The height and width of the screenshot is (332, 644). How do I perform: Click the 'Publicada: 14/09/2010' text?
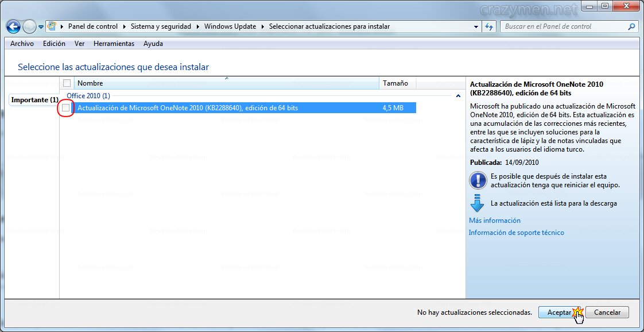(x=504, y=163)
